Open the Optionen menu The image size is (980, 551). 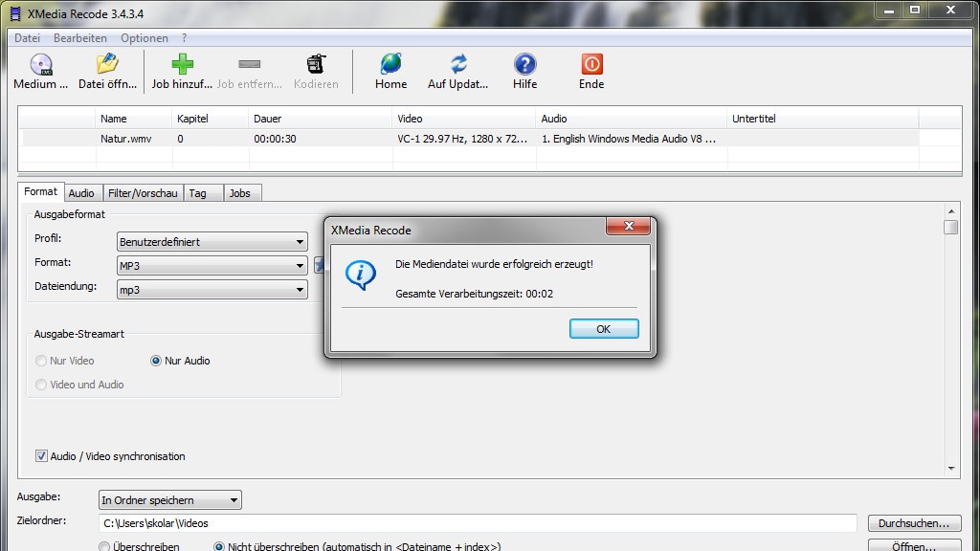click(x=145, y=38)
